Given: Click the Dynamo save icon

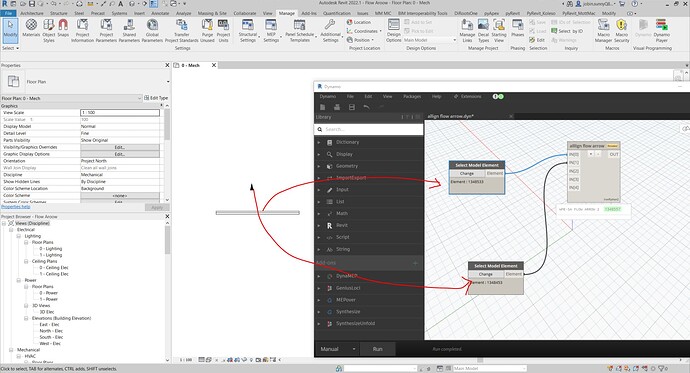Looking at the screenshot, I should [352, 107].
